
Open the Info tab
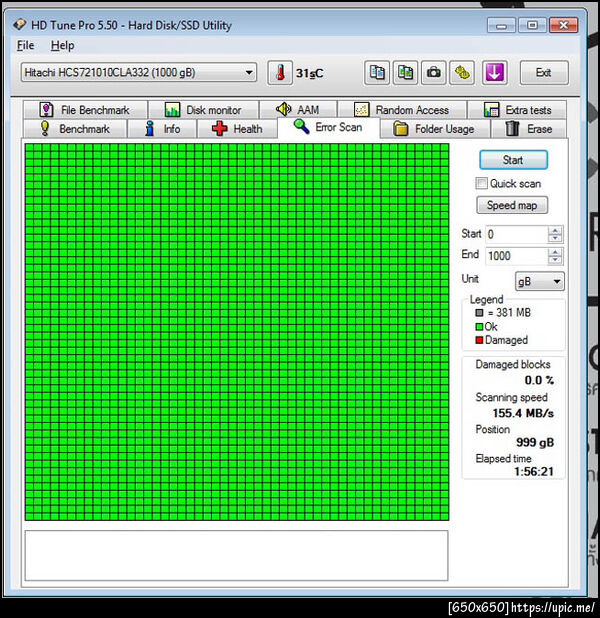(162, 129)
